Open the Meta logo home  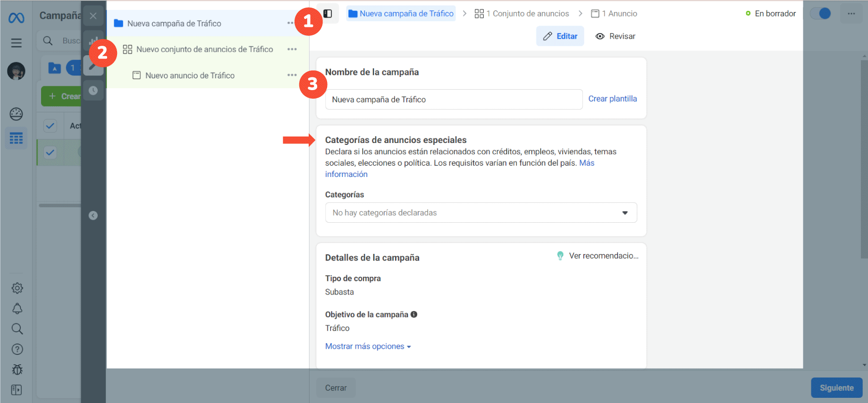pos(17,18)
